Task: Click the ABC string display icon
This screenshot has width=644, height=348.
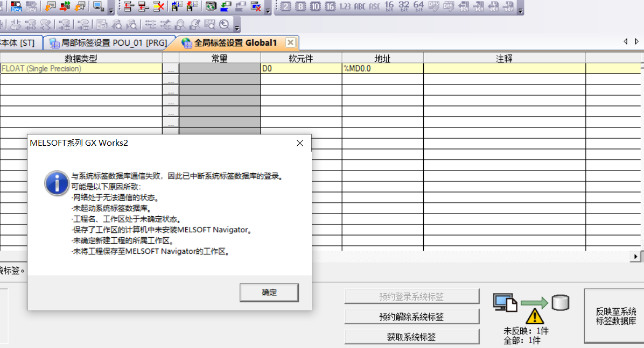Action: [360, 6]
